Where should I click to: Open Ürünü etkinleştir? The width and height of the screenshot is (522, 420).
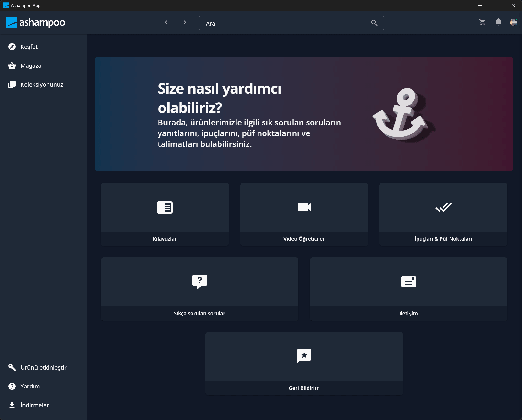tap(43, 367)
